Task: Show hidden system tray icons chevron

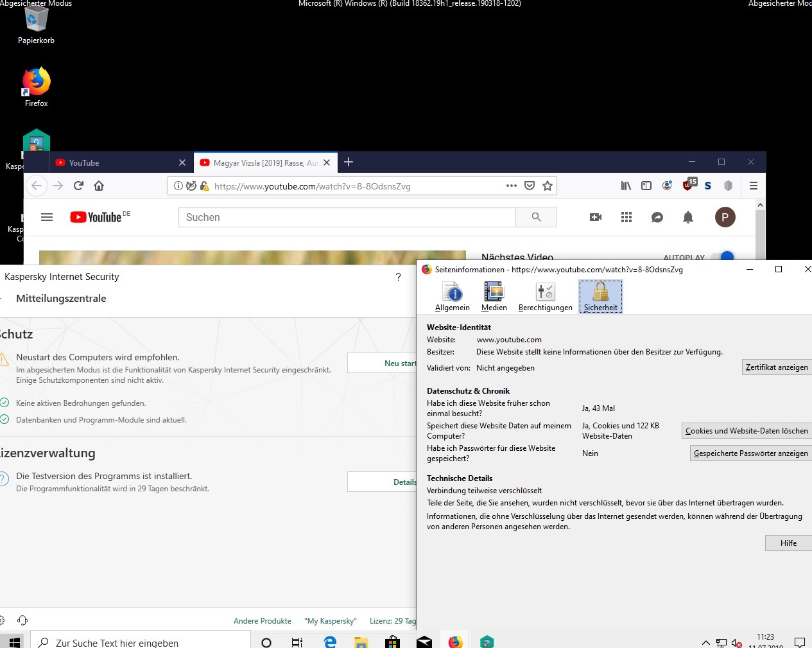Action: 706,642
